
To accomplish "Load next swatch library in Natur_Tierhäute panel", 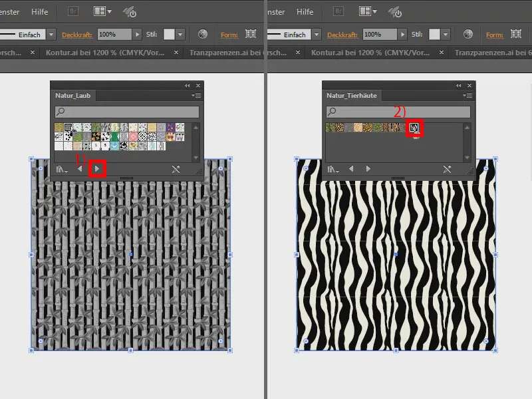I will click(x=368, y=169).
